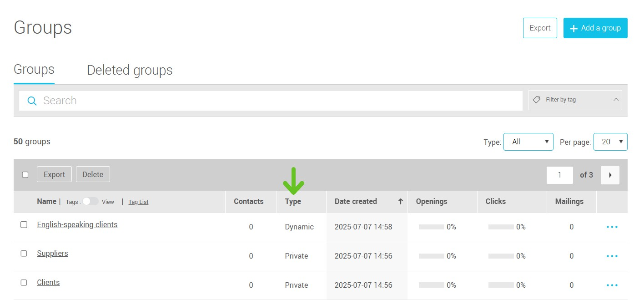The image size is (644, 300).
Task: Click the tag icon in filter box
Action: click(536, 100)
